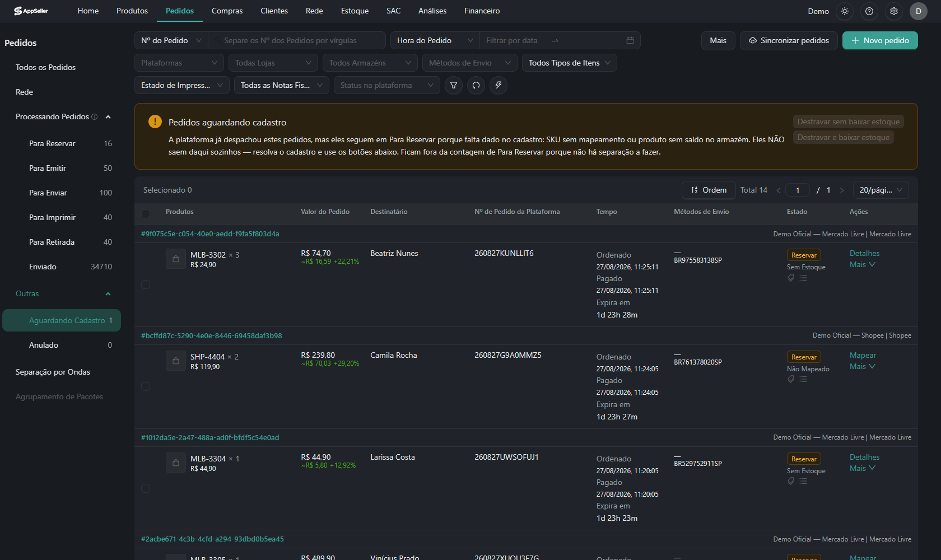Open the Plataformas filter dropdown
Image resolution: width=941 pixels, height=560 pixels.
(179, 63)
